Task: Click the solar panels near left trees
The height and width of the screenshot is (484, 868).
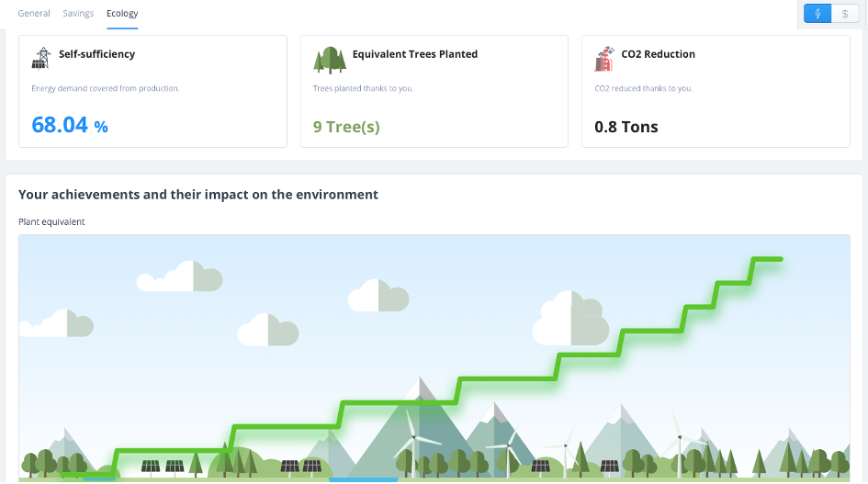Action: (x=163, y=467)
